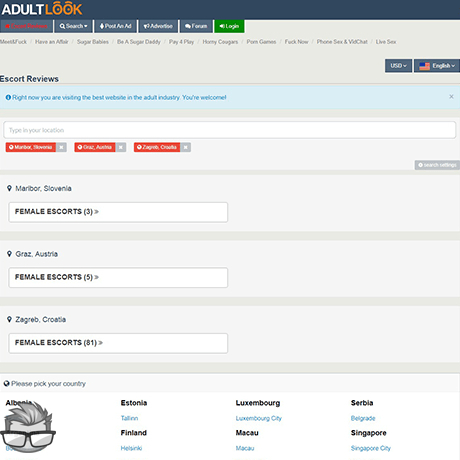
Task: Click the green Login button
Action: 229,26
